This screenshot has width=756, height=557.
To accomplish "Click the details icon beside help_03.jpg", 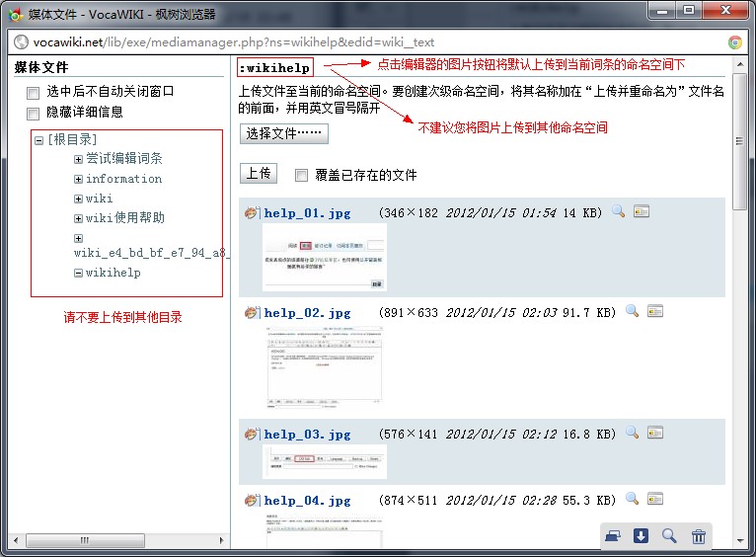I will tap(654, 433).
